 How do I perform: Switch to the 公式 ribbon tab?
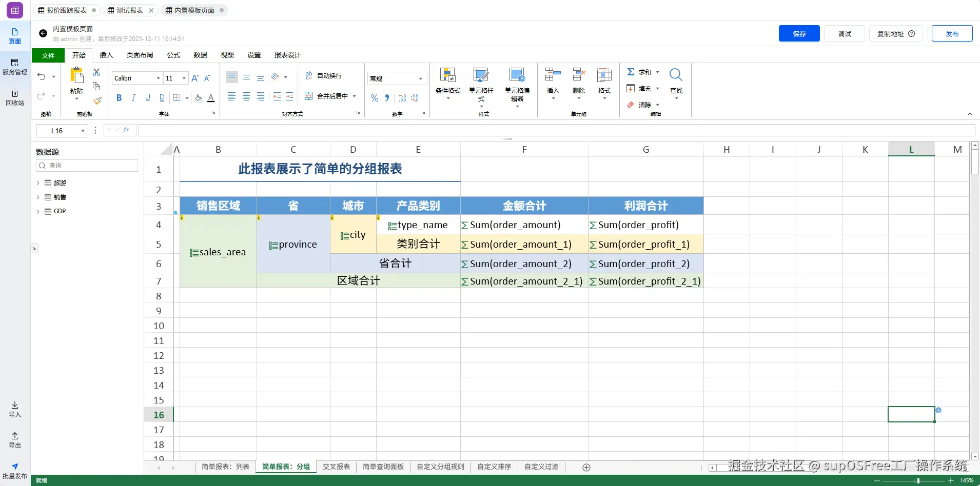(173, 55)
